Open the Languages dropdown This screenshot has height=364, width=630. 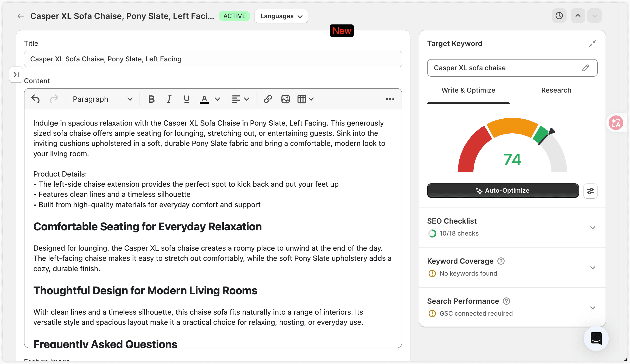pos(281,16)
